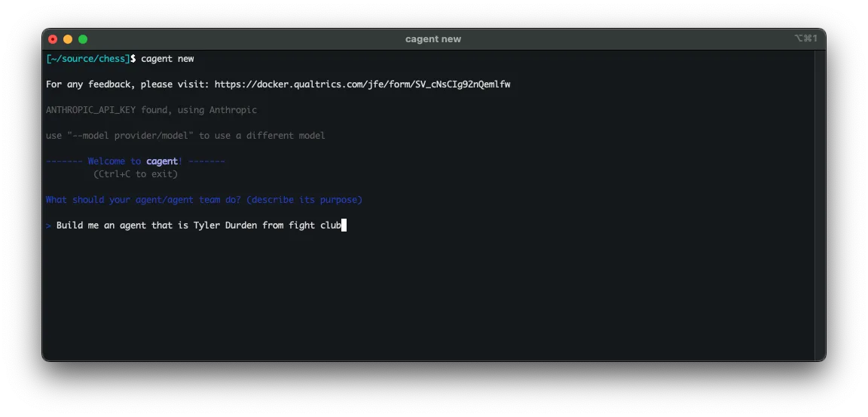The image size is (868, 417).
Task: Click the empty terminal area below the prompt
Action: click(422, 302)
